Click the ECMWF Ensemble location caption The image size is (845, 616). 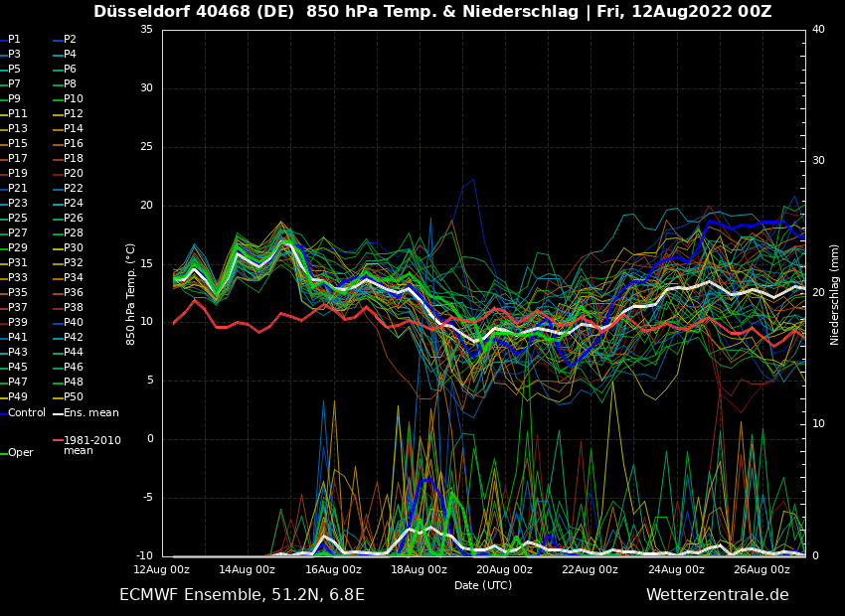[x=242, y=595]
